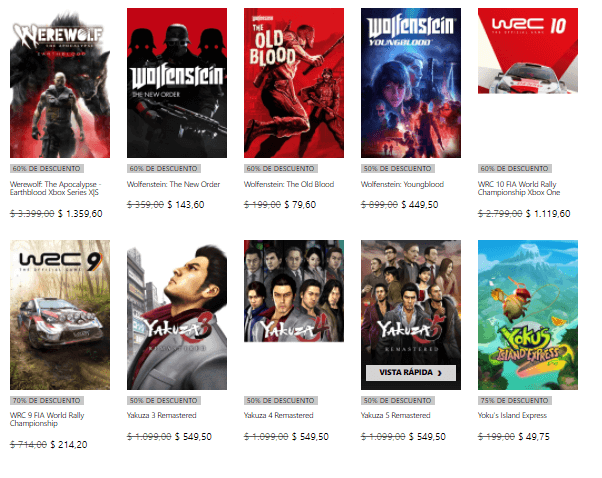
Task: Open WRC 9 FIA World Rally Championship link
Action: coord(47,419)
